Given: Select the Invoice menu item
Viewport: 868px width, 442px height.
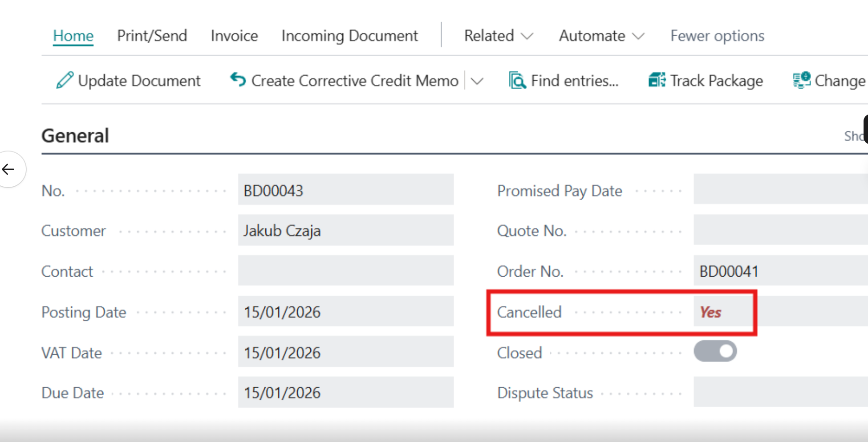Looking at the screenshot, I should pyautogui.click(x=235, y=36).
